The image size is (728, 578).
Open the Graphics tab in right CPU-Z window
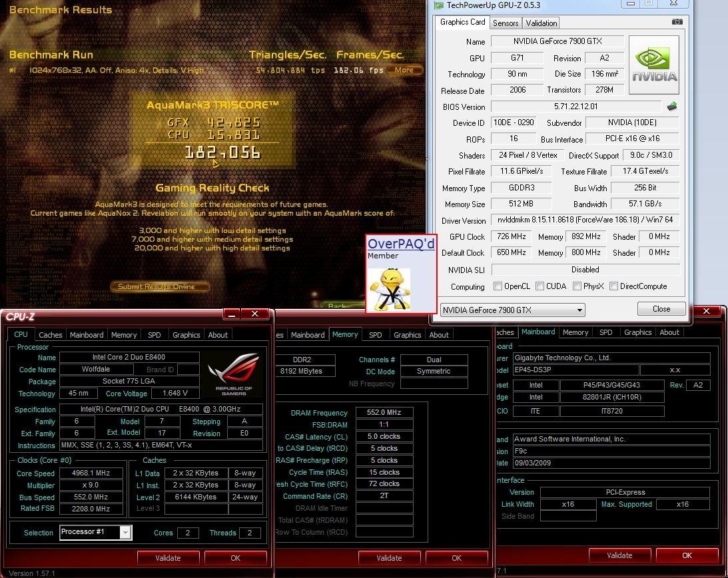click(637, 332)
